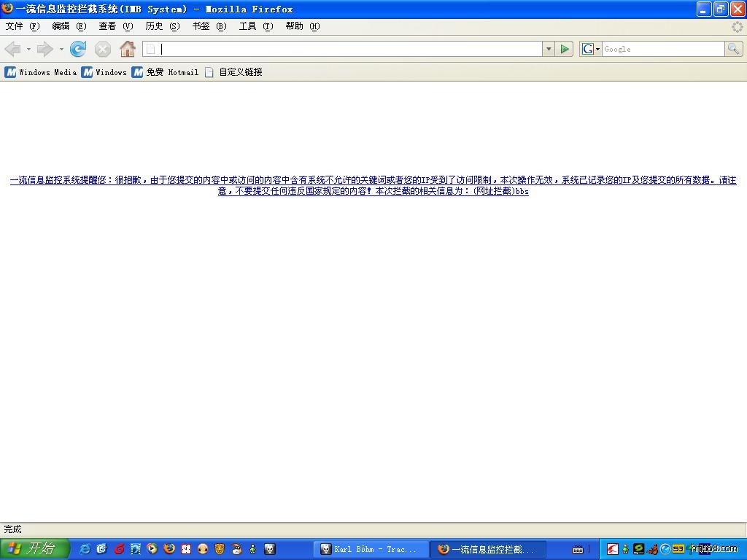The width and height of the screenshot is (747, 560).
Task: Click the search magnifier icon
Action: pyautogui.click(x=733, y=49)
